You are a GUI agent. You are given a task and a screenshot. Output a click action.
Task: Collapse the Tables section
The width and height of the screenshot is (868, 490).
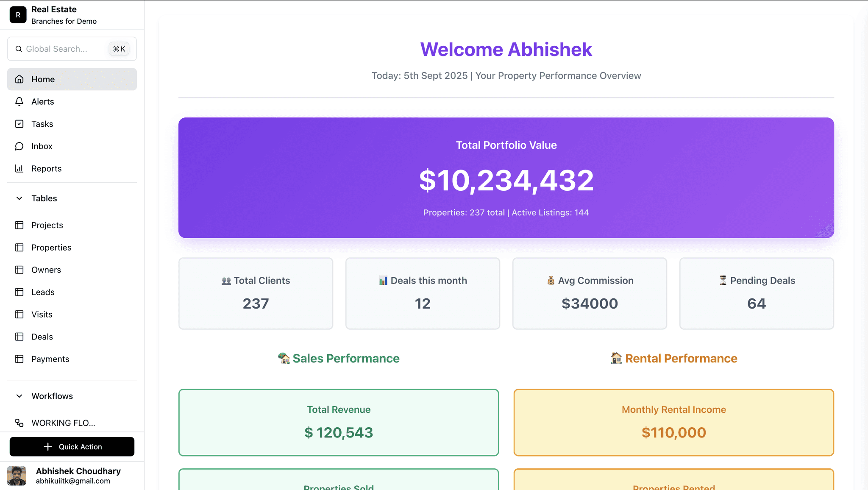tap(19, 198)
